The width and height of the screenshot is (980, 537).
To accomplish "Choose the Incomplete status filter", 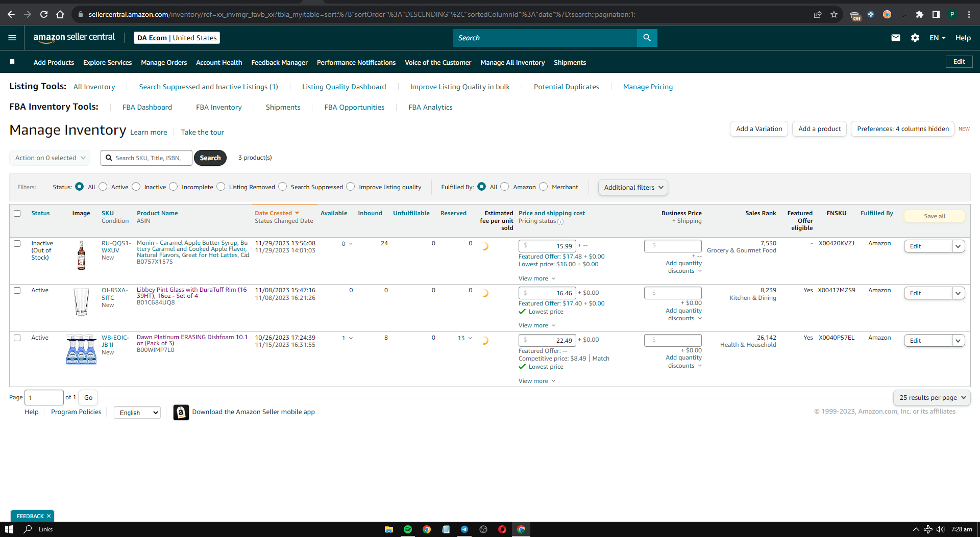I will (x=174, y=187).
